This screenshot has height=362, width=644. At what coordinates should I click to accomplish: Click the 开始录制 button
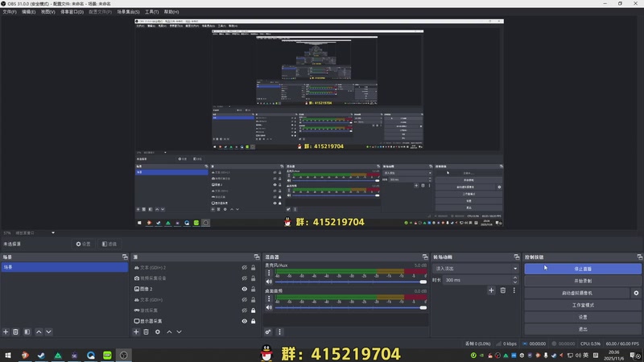tap(583, 281)
